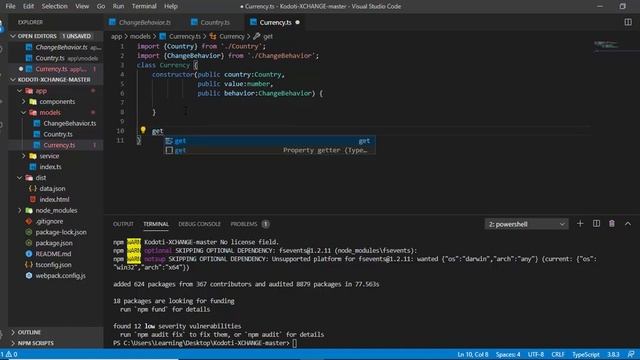Image resolution: width=640 pixels, height=360 pixels.
Task: Create a new terminal with plus icon
Action: [580, 224]
